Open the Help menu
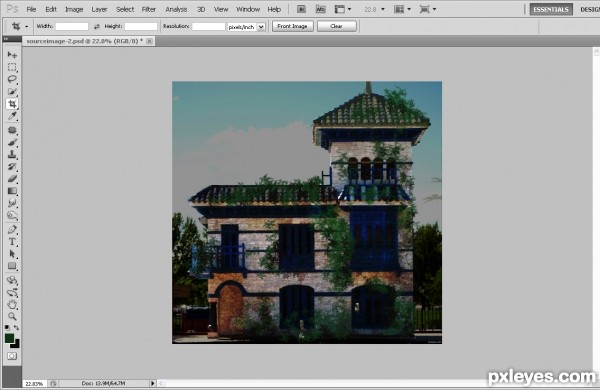 274,9
